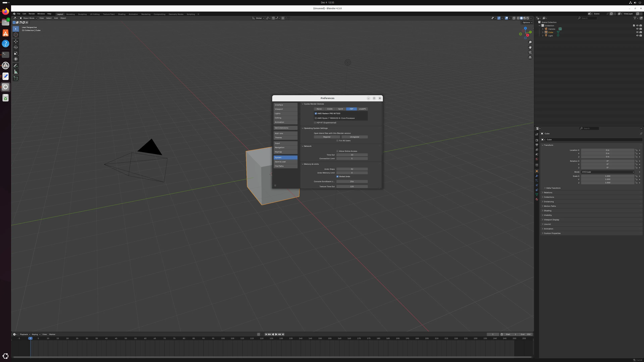Screen dimensions: 644x362
Task: Open the rotation Mode XYZ Euler dropdown
Action: (x=608, y=172)
